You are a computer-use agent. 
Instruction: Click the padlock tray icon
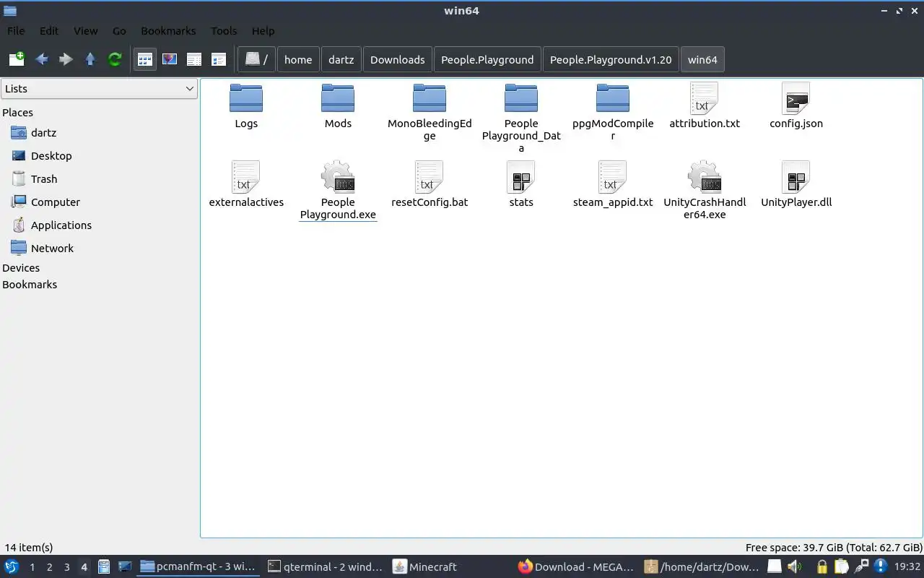pyautogui.click(x=821, y=567)
